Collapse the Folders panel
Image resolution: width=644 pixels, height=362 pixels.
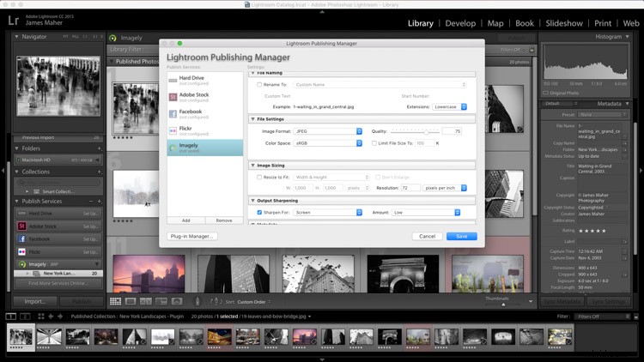(x=17, y=148)
